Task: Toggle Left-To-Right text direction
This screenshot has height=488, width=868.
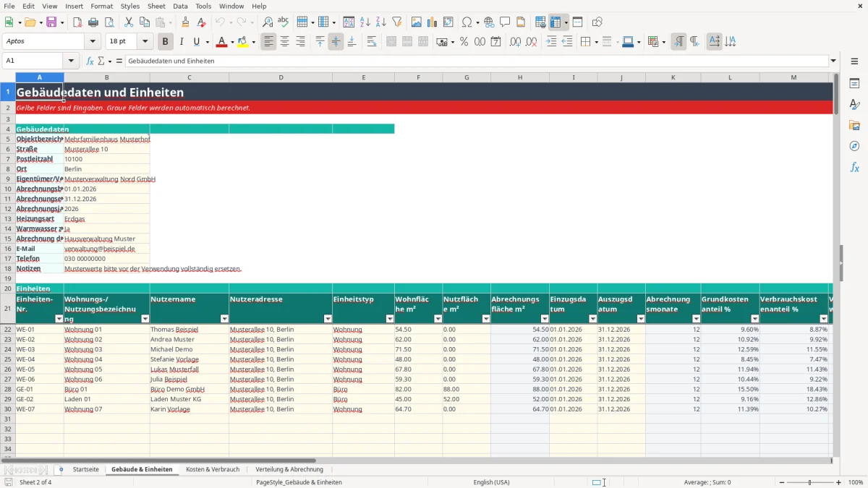Action: [678, 42]
